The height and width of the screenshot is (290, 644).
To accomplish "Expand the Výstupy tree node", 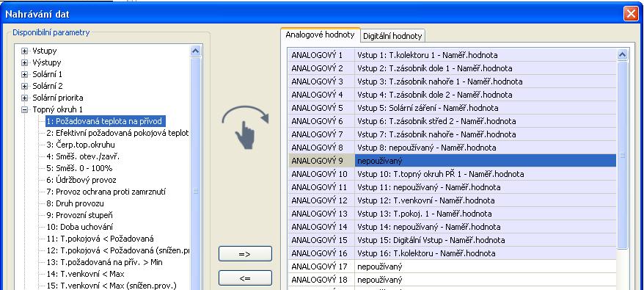I will click(x=25, y=63).
